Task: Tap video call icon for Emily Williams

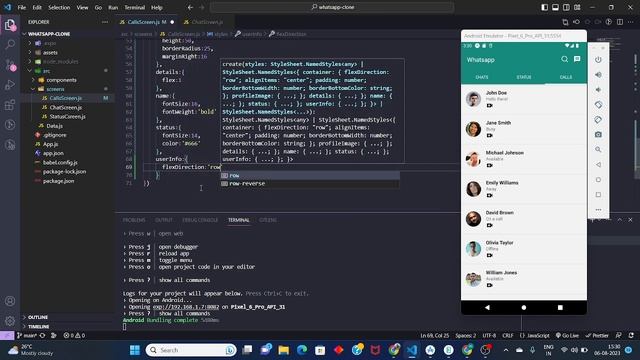Action: (489, 196)
